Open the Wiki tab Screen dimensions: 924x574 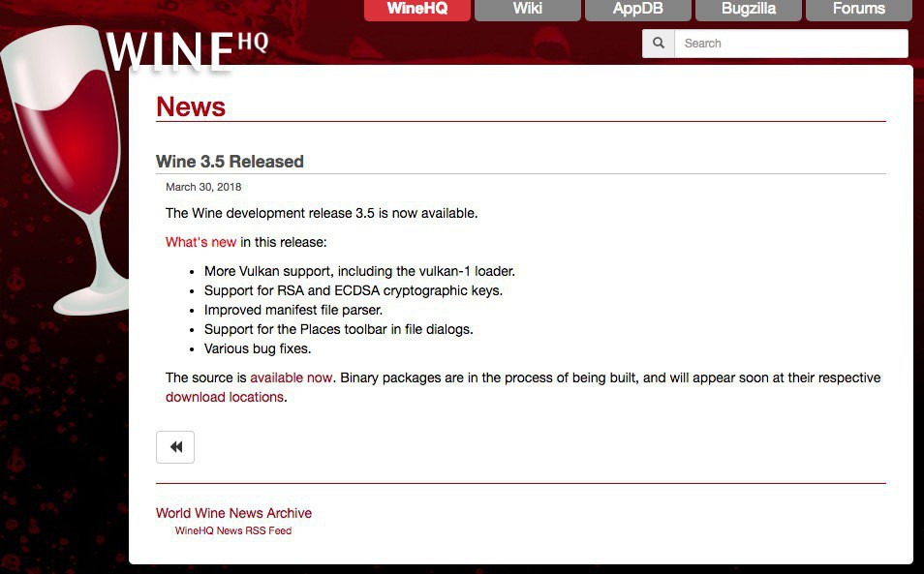[528, 9]
